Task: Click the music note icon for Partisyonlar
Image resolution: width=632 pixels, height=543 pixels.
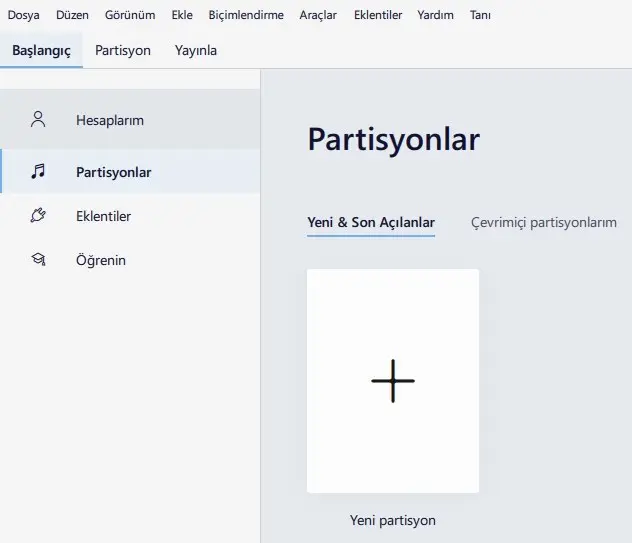Action: [x=38, y=172]
